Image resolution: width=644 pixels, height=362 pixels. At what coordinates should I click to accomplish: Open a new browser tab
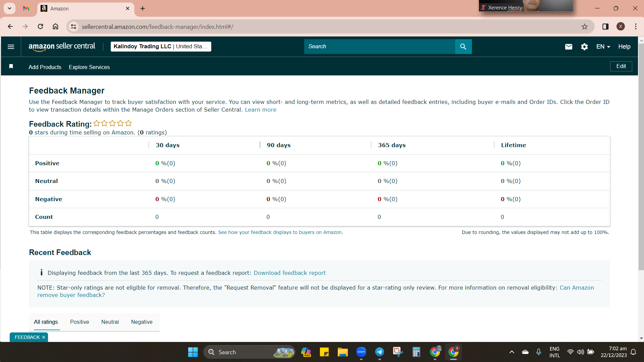tap(143, 8)
